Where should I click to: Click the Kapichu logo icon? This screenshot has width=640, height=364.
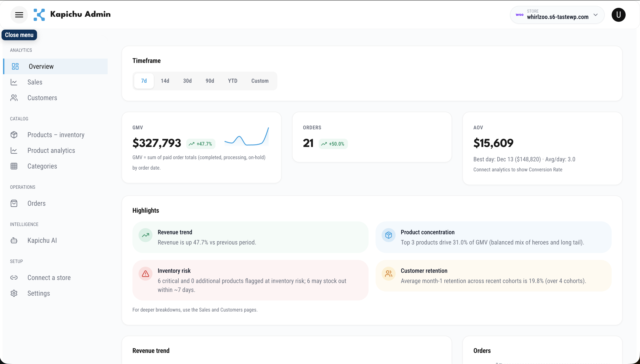[x=39, y=15]
